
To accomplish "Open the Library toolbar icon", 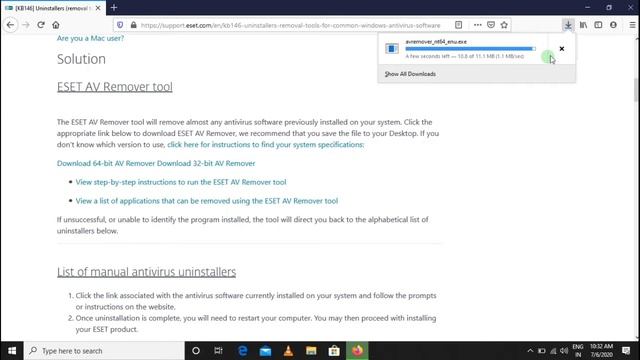I will pyautogui.click(x=583, y=25).
